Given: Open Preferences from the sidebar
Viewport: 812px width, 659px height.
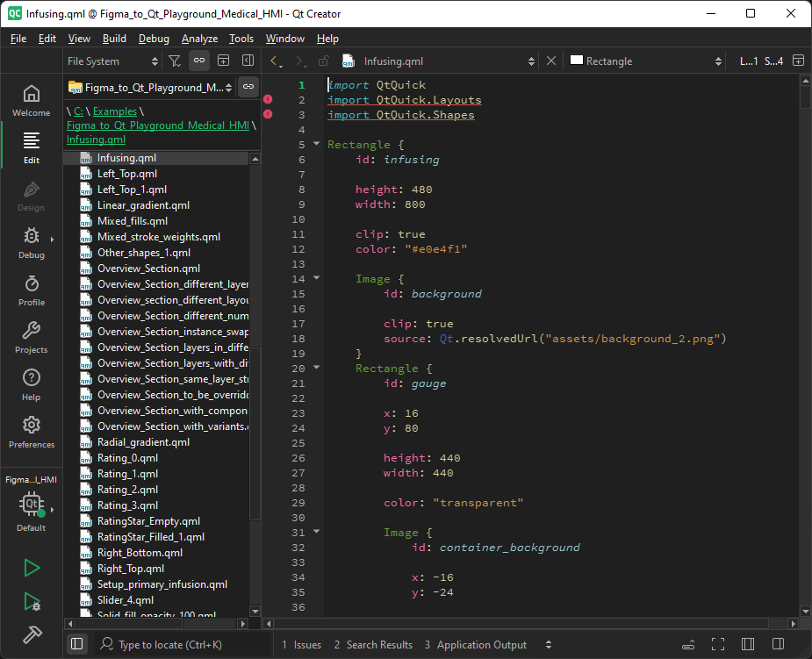Looking at the screenshot, I should tap(31, 433).
